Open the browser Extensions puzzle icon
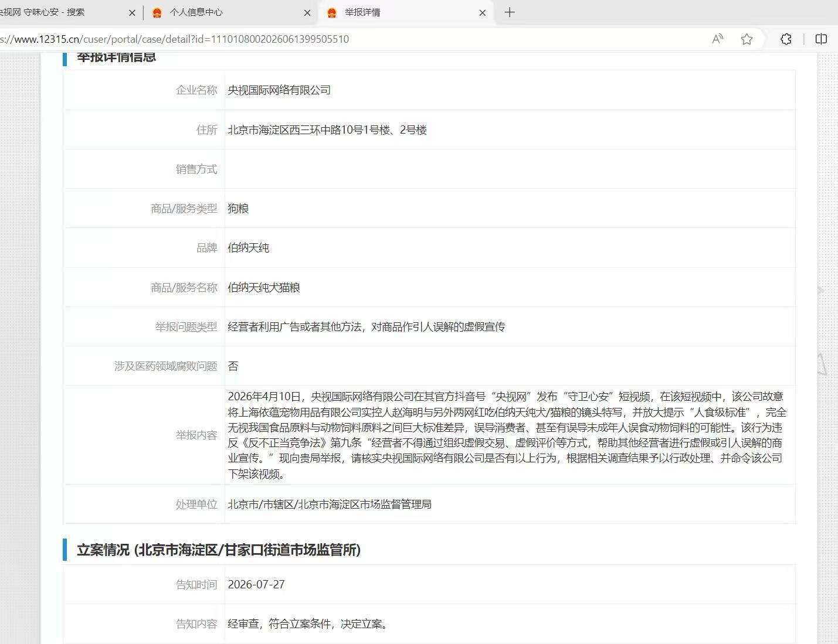Viewport: 838px width, 644px height. pos(786,39)
